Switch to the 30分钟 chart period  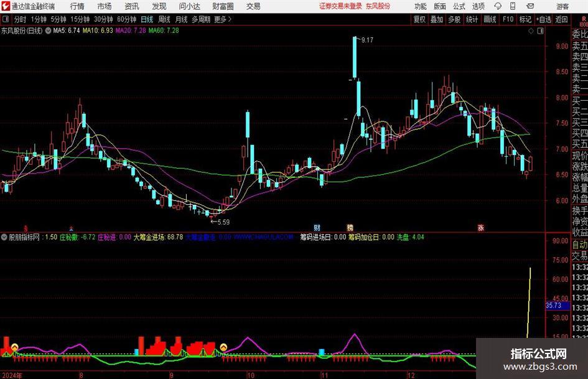point(103,19)
